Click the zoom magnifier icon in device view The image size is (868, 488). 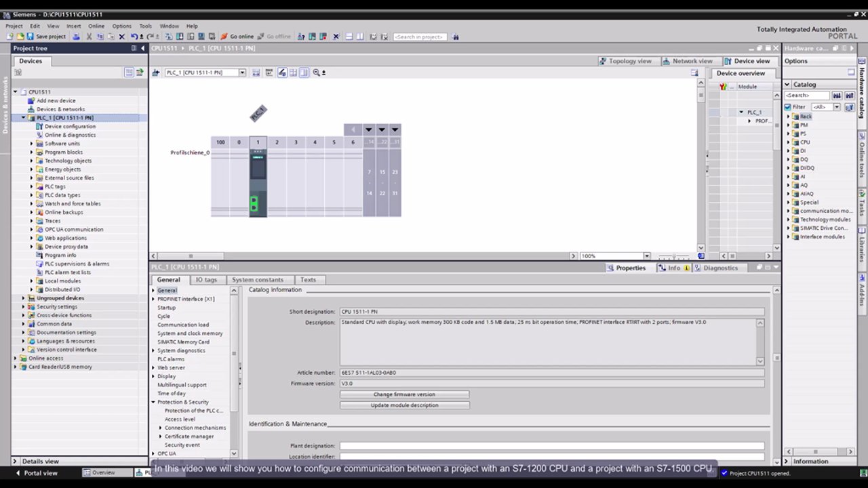(x=316, y=73)
